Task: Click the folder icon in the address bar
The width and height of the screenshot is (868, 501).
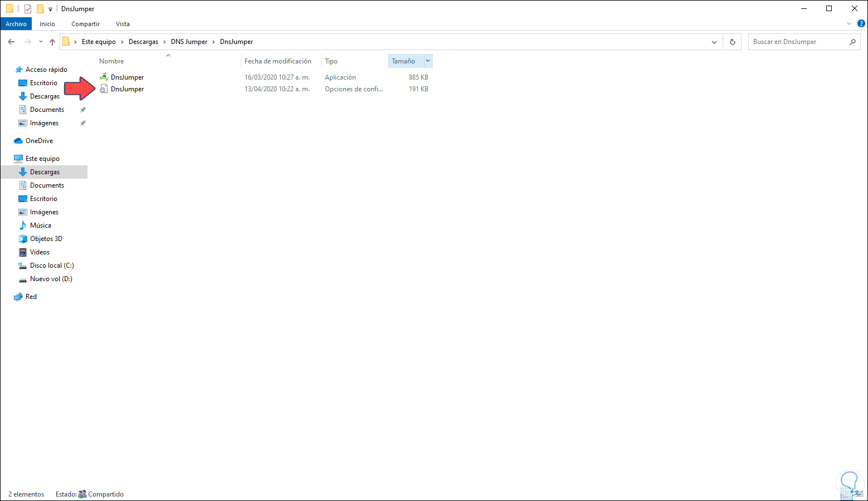Action: coord(66,42)
